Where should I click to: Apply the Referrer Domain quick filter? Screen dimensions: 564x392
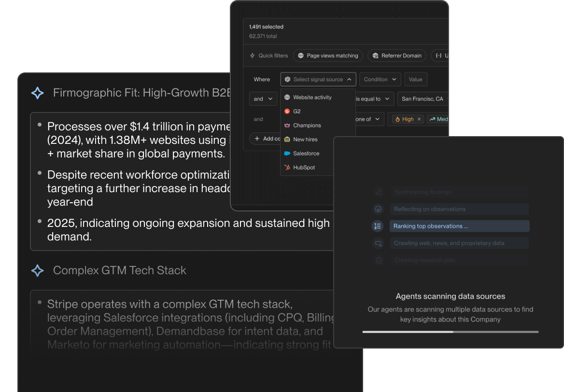pyautogui.click(x=397, y=56)
